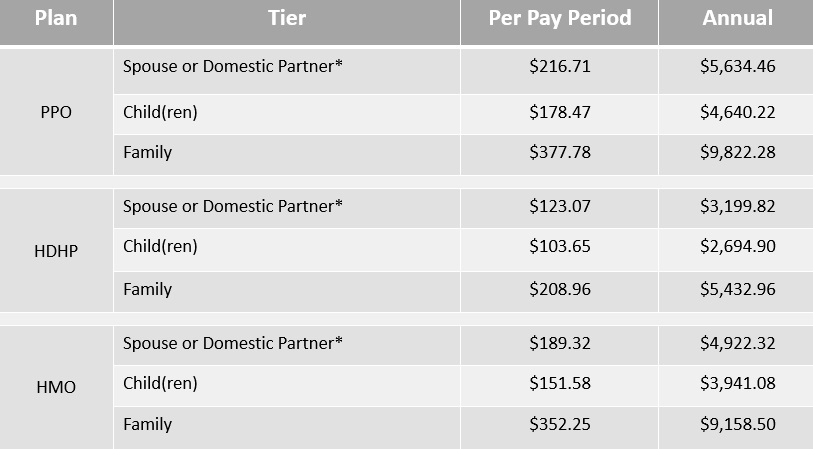The width and height of the screenshot is (813, 449).
Task: Click HMO spouse rate $189.32
Action: (x=559, y=343)
